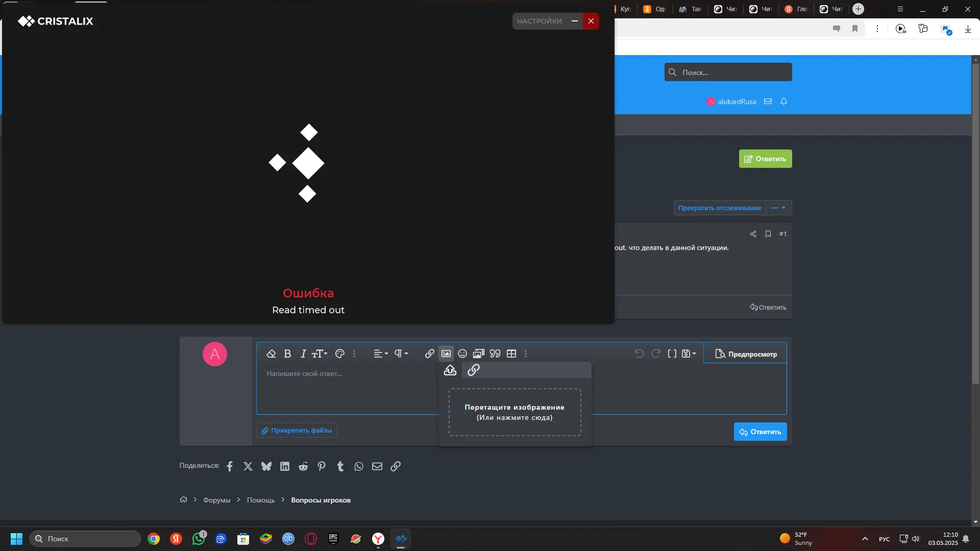980x551 pixels.
Task: Switch to the Тан browser tab
Action: [691, 9]
